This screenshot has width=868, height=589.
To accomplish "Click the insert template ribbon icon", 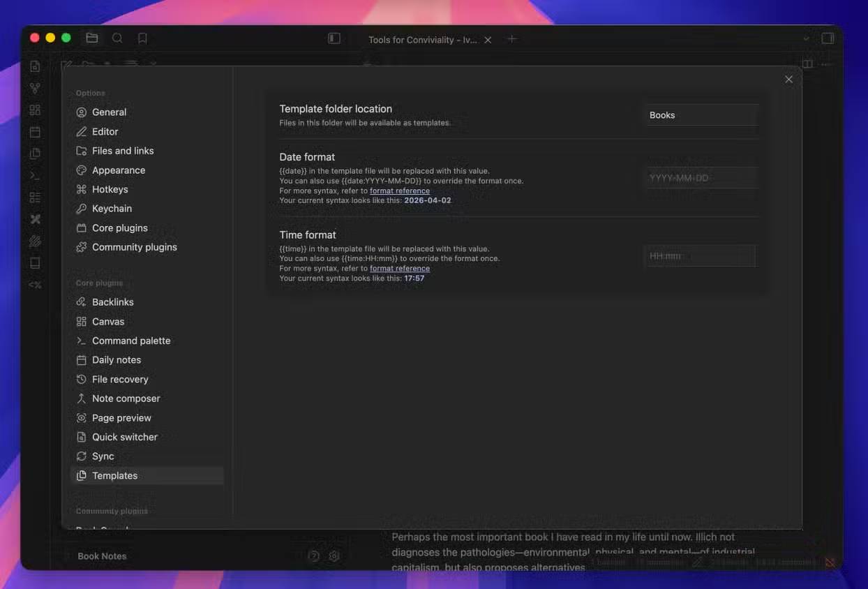I will (x=35, y=154).
